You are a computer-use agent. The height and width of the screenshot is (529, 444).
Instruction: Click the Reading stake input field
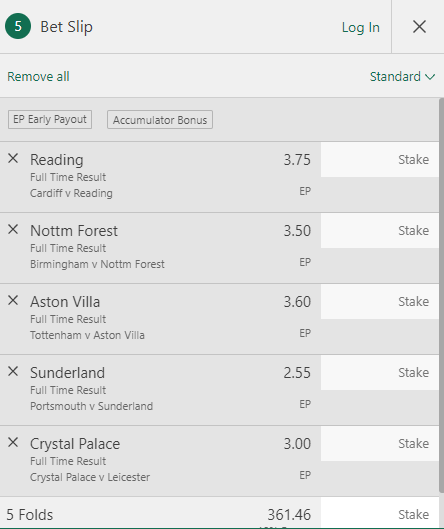pyautogui.click(x=380, y=160)
